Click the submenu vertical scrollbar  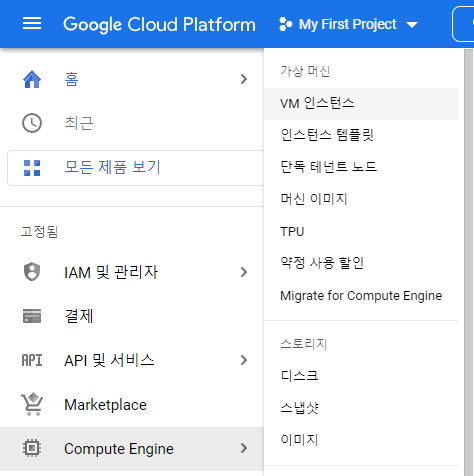point(469,263)
